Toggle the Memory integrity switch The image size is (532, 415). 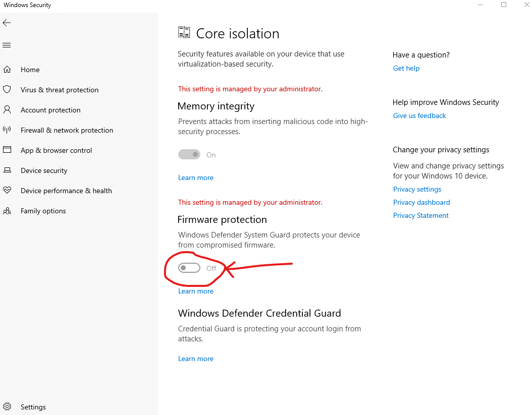(x=189, y=155)
